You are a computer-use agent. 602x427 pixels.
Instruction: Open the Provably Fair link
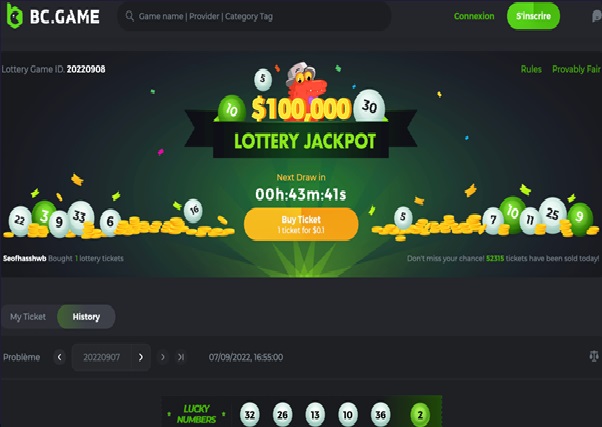(576, 69)
